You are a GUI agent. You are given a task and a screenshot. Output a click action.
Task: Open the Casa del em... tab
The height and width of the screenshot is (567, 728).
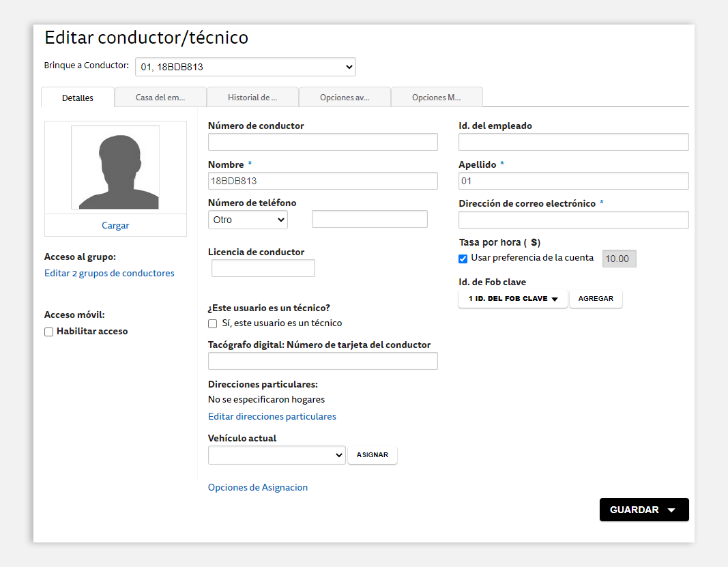(160, 98)
